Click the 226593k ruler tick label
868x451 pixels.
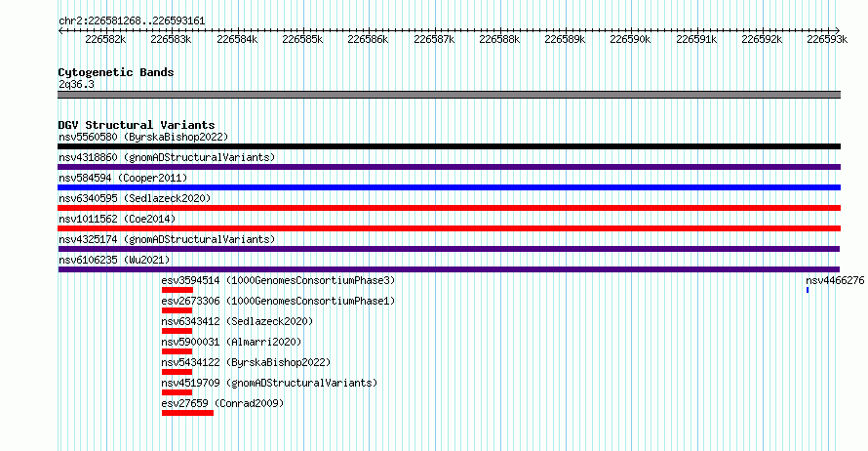tap(827, 39)
